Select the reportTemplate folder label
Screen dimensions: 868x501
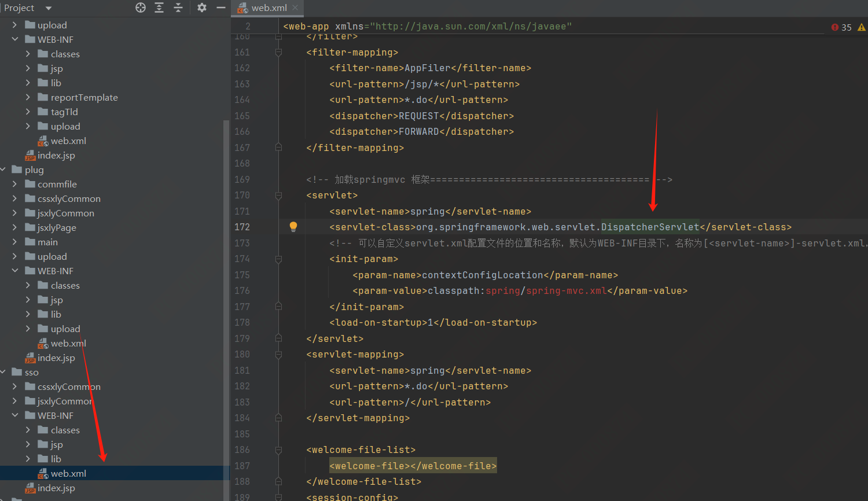pyautogui.click(x=84, y=97)
